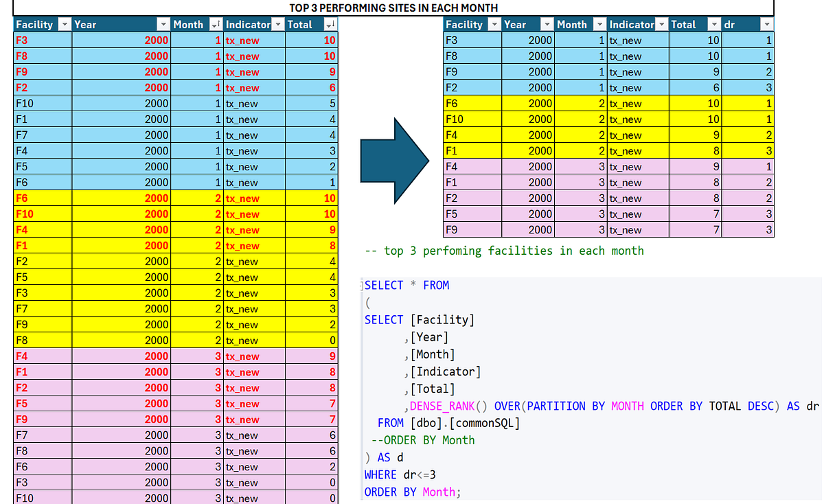Viewport: 824px width, 504px height.
Task: Open the Facility filter dropdown in left table
Action: [64, 24]
